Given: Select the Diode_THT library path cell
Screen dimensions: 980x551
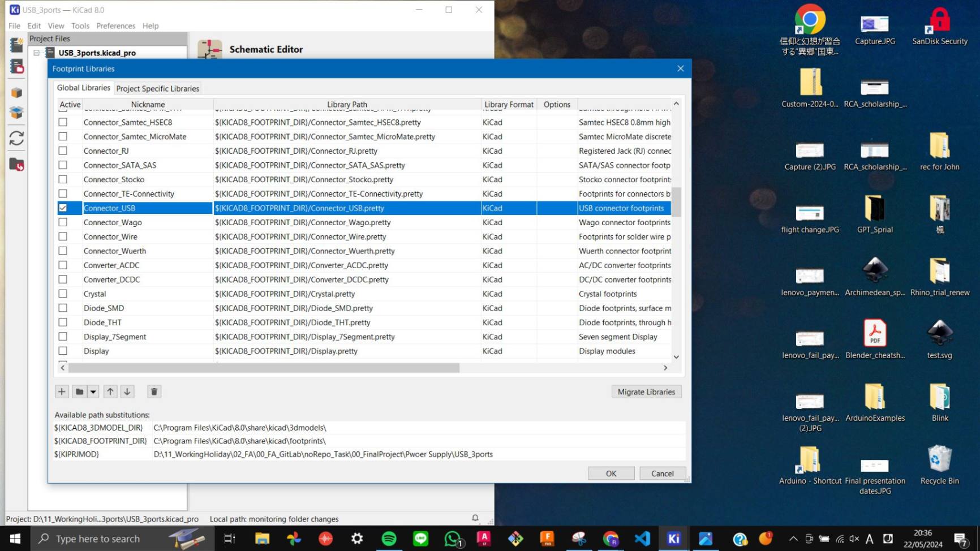Looking at the screenshot, I should coord(347,322).
